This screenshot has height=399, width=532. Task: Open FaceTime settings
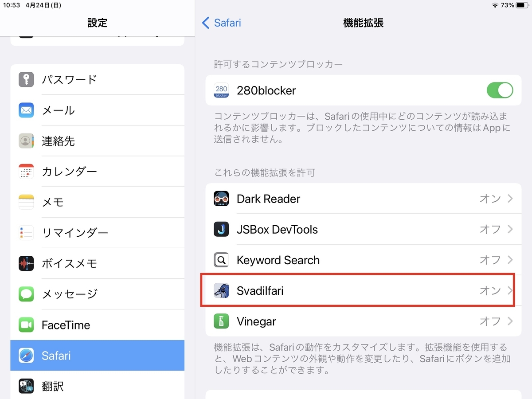(x=98, y=325)
